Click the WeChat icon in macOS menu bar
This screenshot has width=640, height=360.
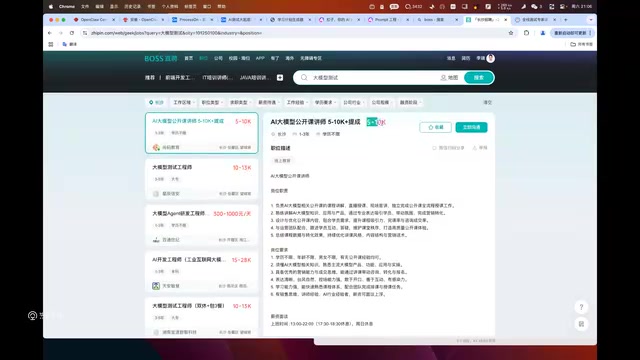534,7
